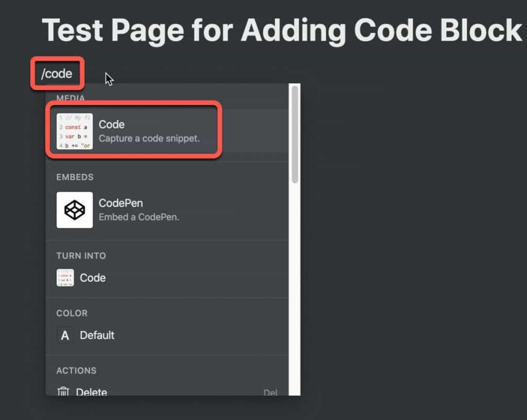
Task: Click the COLOR section header
Action: click(72, 313)
